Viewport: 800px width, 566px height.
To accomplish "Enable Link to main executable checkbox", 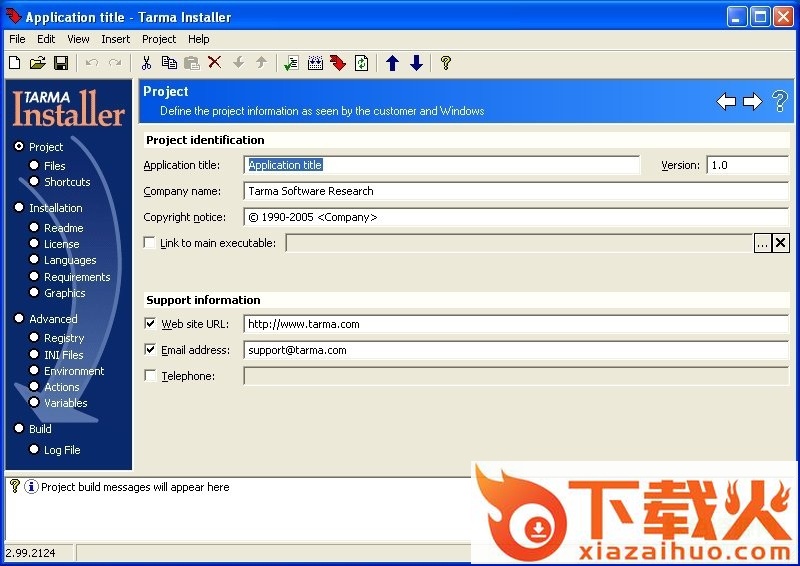I will [149, 242].
